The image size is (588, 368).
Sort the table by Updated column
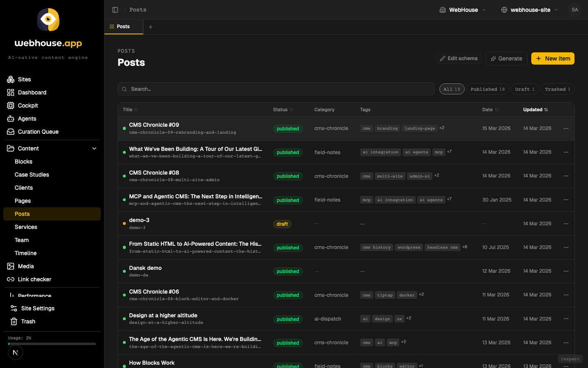click(x=535, y=110)
